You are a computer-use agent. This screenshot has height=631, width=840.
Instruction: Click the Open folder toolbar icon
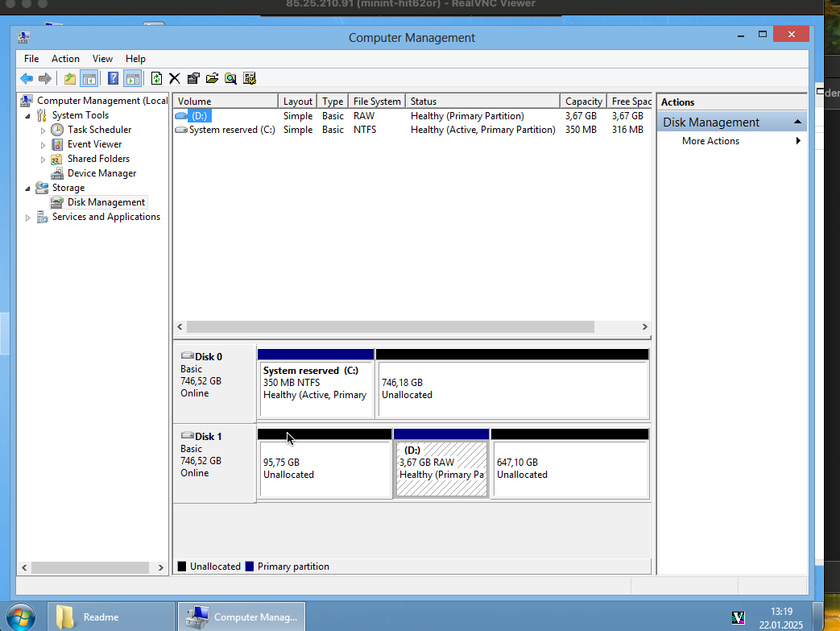coord(212,78)
